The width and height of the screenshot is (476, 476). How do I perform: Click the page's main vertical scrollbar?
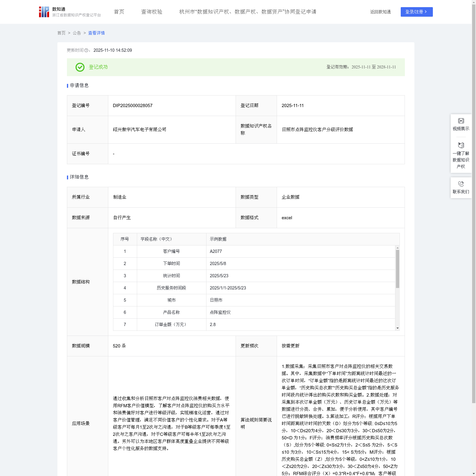tap(474, 204)
